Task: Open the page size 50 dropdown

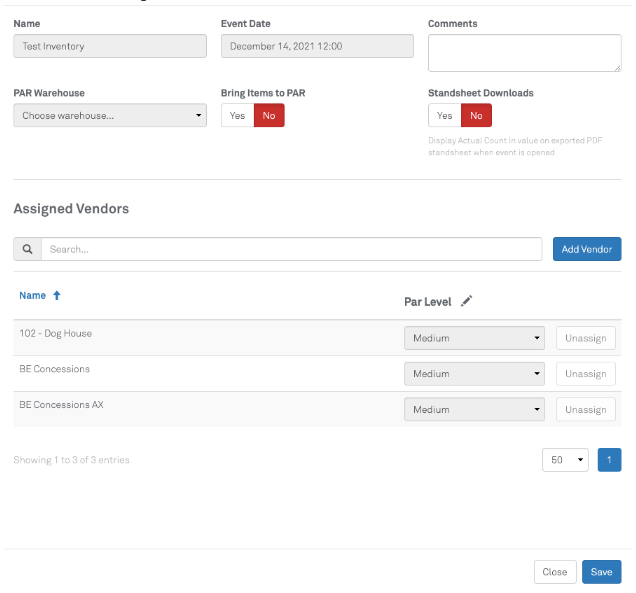Action: (565, 460)
